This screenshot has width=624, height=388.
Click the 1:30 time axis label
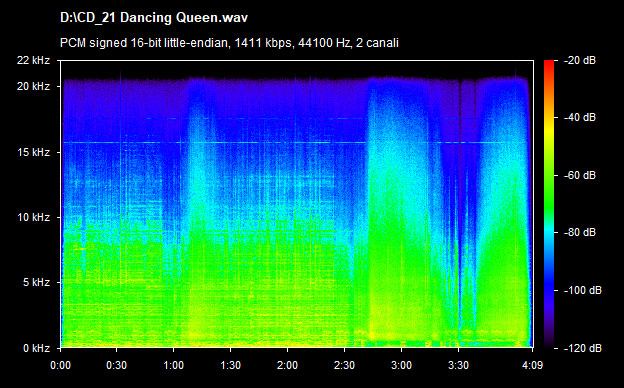(x=230, y=365)
